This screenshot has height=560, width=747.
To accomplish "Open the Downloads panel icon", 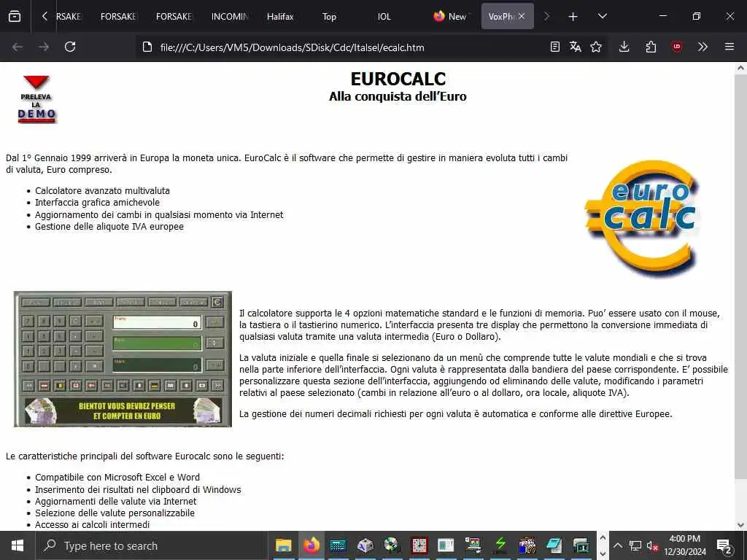I will 624,47.
